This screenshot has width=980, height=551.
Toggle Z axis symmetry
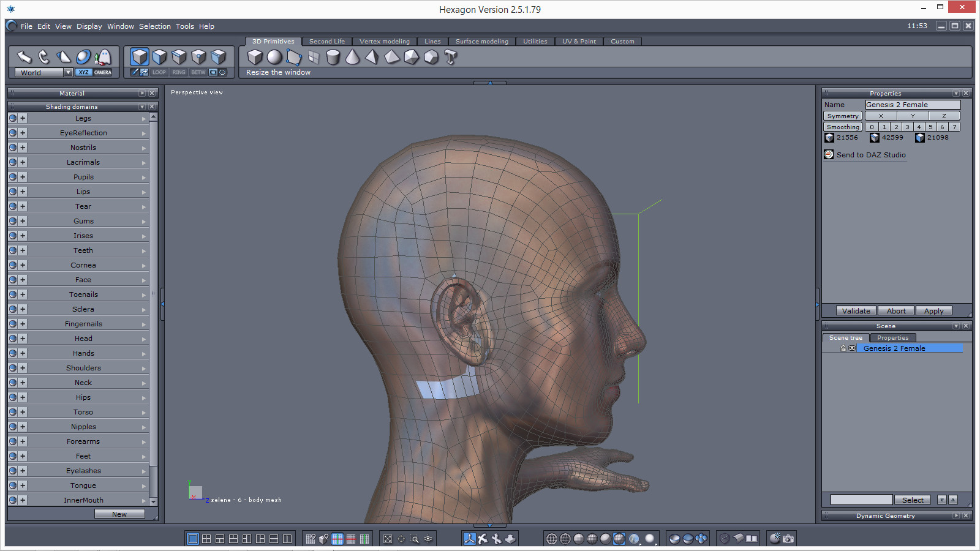pos(944,116)
